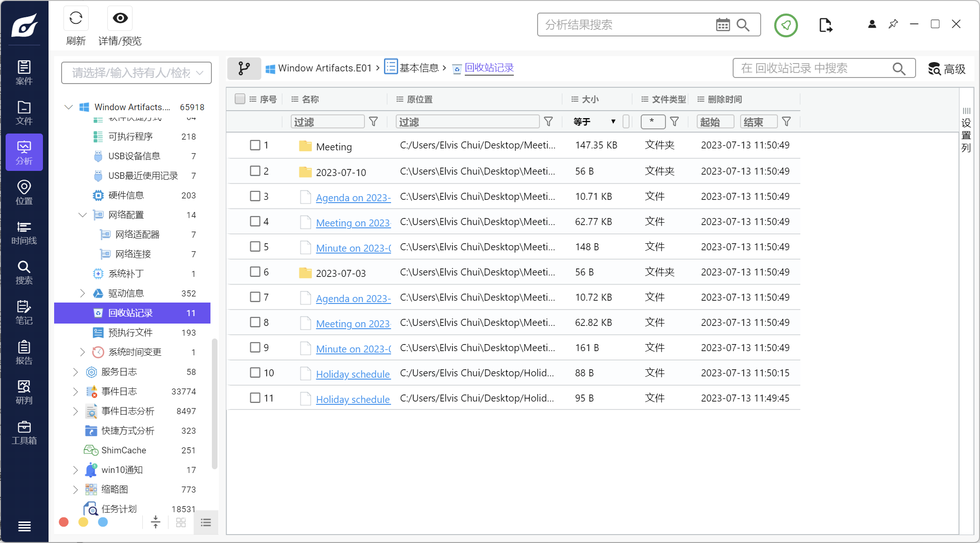Click the user account icon
Screen dimensions: 980x543
(872, 24)
